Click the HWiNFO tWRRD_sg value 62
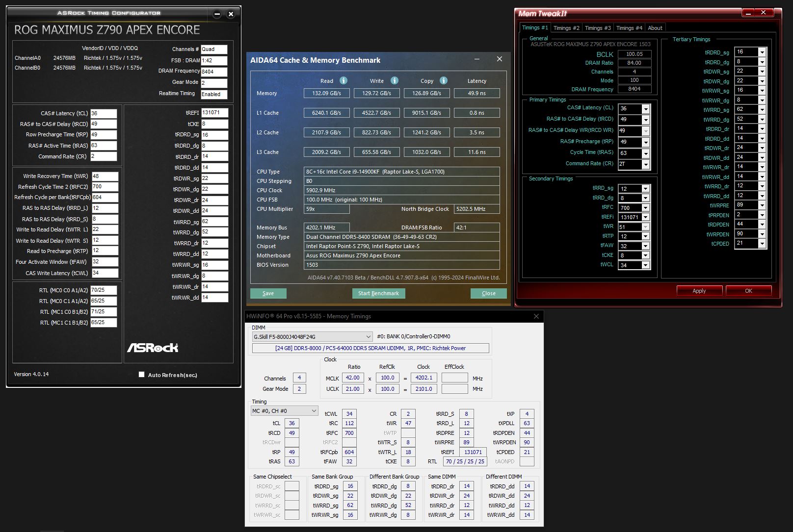Image resolution: width=793 pixels, height=532 pixels. (350, 505)
